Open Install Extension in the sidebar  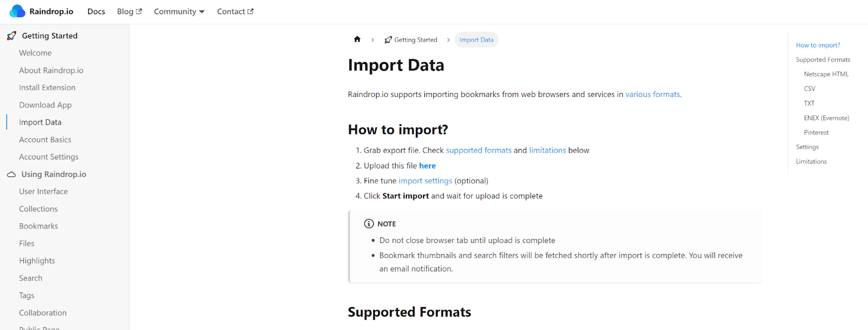pyautogui.click(x=47, y=88)
